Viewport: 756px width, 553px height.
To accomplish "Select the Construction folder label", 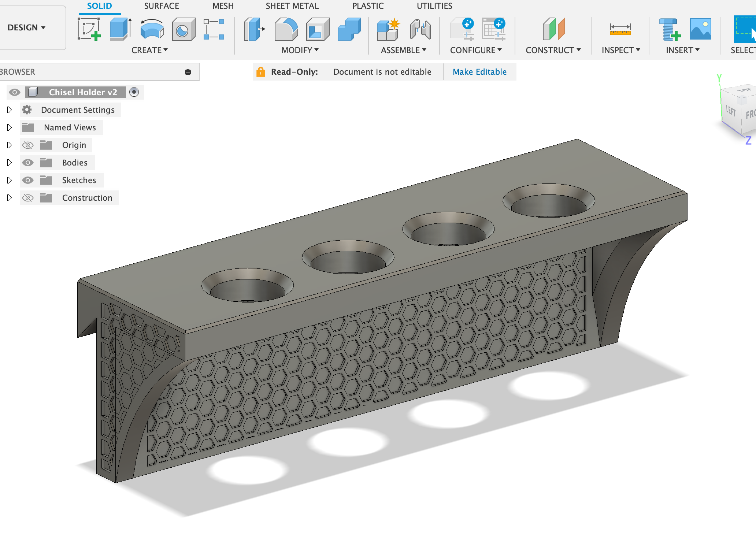I will [x=87, y=198].
